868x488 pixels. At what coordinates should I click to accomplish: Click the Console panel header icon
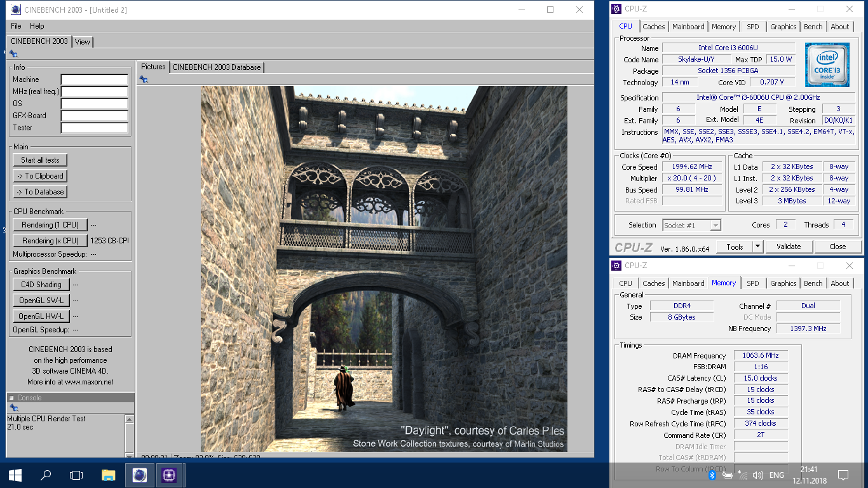pyautogui.click(x=11, y=398)
